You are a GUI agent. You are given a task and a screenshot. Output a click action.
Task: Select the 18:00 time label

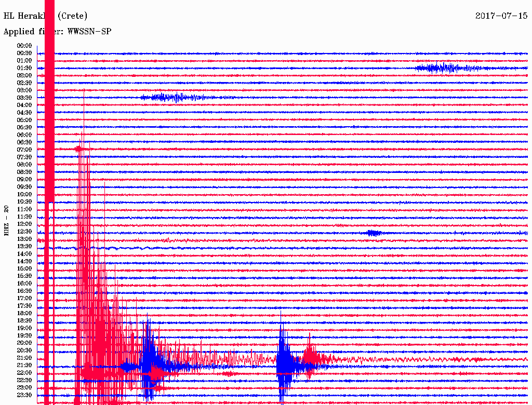point(24,313)
